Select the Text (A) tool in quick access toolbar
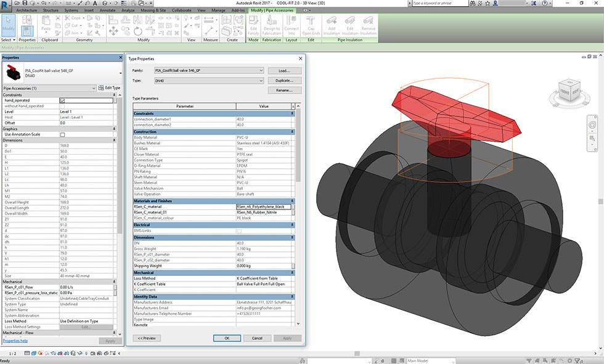 (x=95, y=3)
